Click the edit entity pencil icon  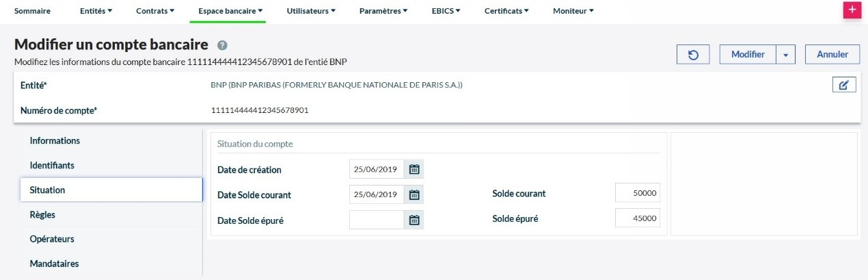(x=844, y=85)
